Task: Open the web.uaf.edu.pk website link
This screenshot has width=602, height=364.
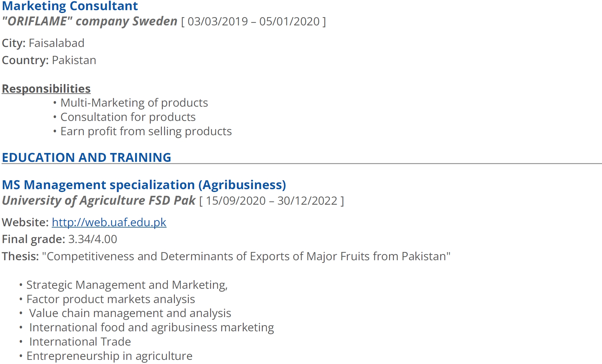Action: (109, 222)
